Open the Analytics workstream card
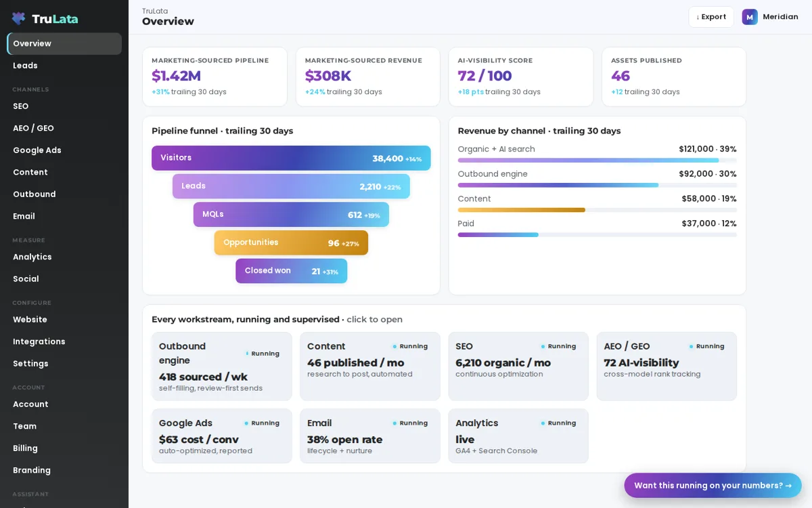The height and width of the screenshot is (508, 812). tap(518, 436)
